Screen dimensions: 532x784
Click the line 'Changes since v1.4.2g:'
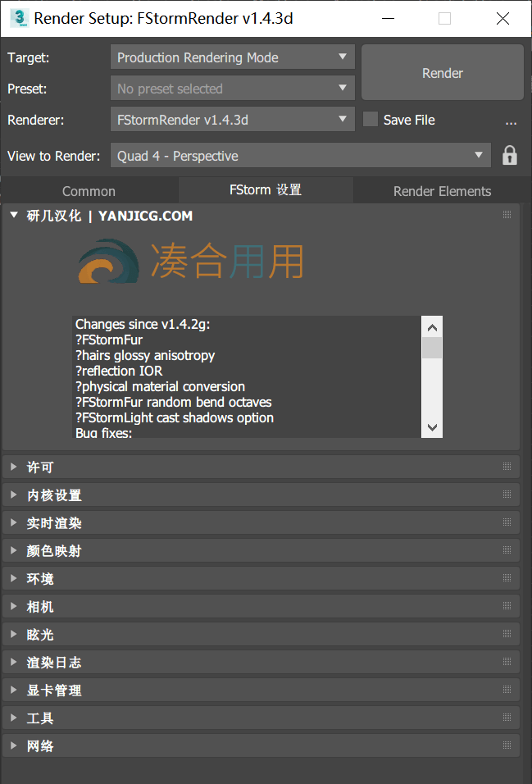click(143, 325)
